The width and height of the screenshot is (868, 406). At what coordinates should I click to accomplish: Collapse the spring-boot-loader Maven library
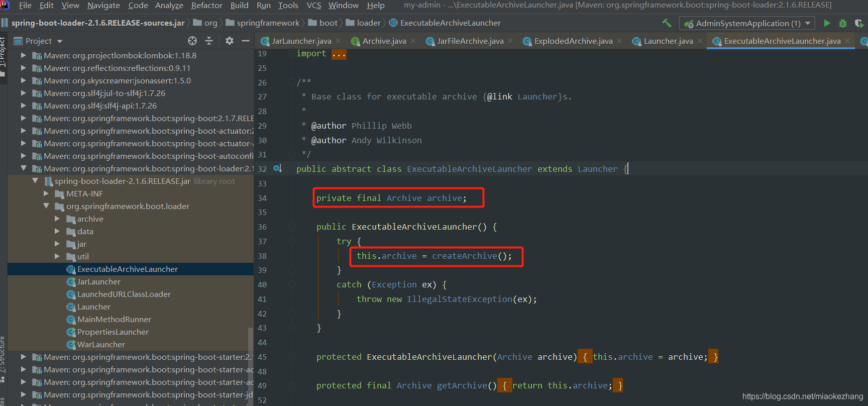pos(23,168)
